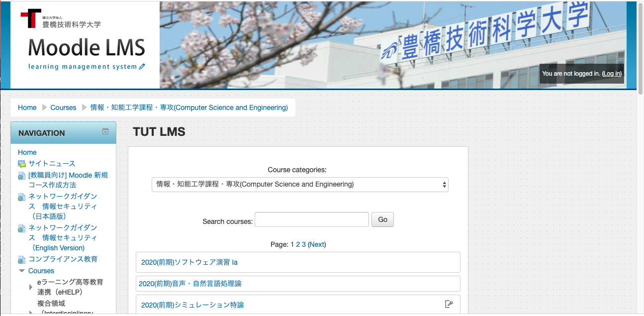Click the Next page link

tap(317, 244)
